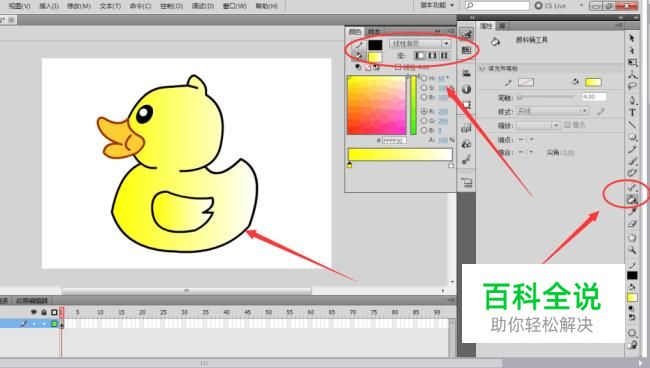Open the stroke style dropdown

(553, 111)
